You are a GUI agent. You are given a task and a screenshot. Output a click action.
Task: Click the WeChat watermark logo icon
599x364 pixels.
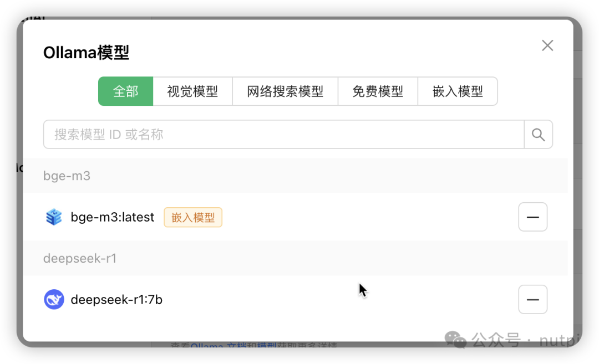pos(457,340)
